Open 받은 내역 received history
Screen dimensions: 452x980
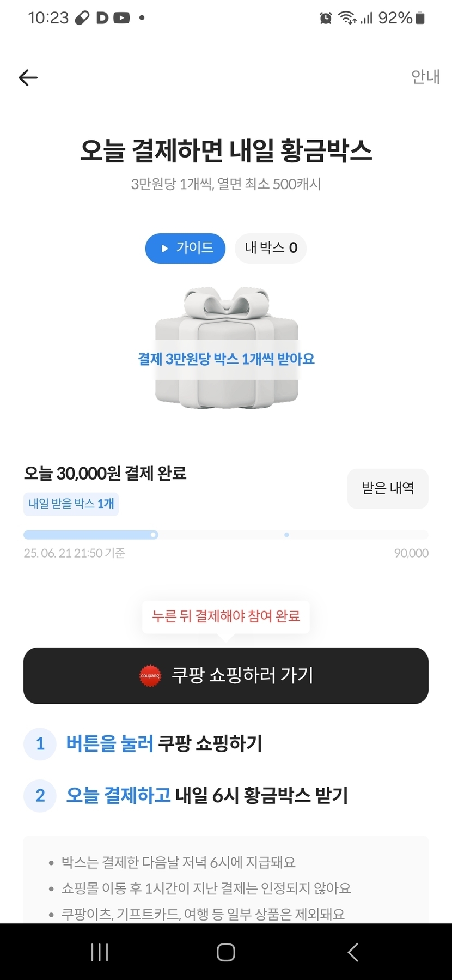pyautogui.click(x=388, y=488)
